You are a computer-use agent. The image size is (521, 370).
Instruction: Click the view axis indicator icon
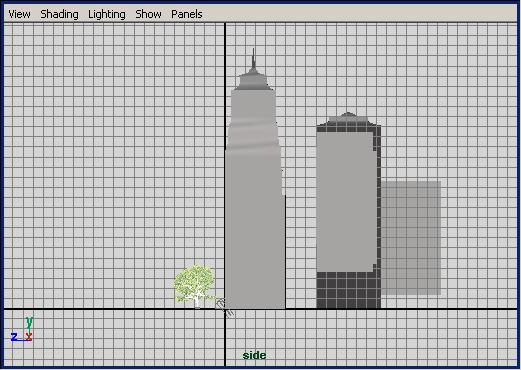click(22, 329)
